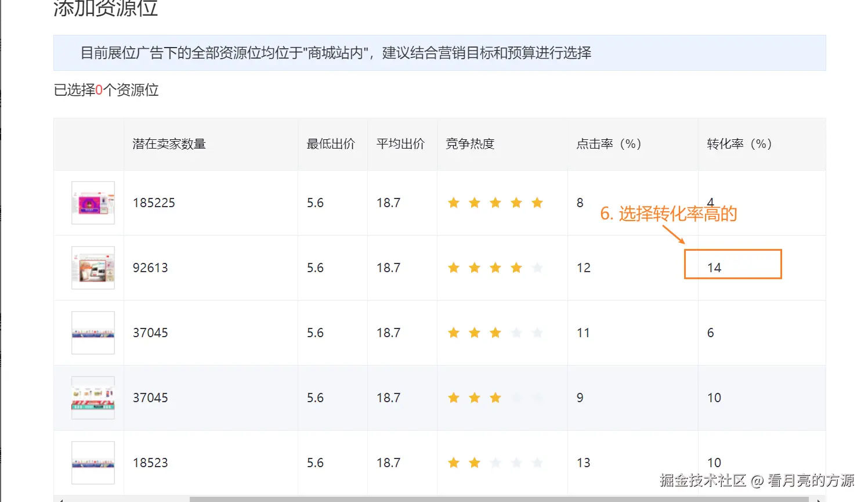Screen dimensions: 868x502
Task: Click the horizontal scrollbar under the table
Action: pyautogui.click(x=499, y=499)
